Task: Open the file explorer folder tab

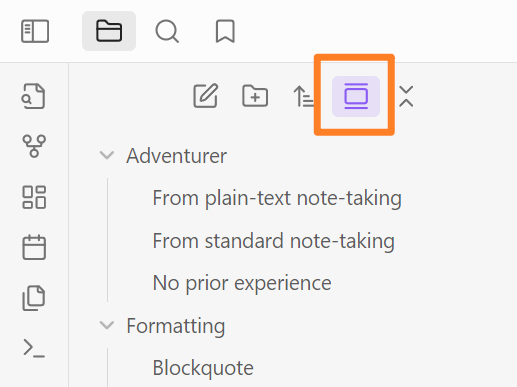Action: [x=109, y=31]
